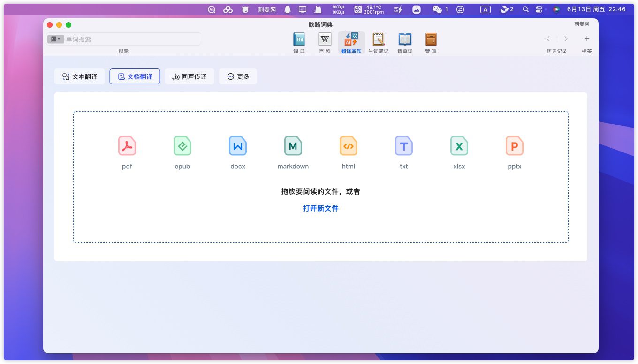Choose the docx file type icon
638x364 pixels.
tap(238, 146)
